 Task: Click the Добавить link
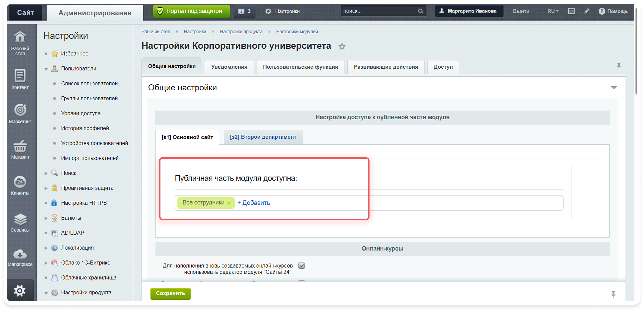click(x=254, y=203)
